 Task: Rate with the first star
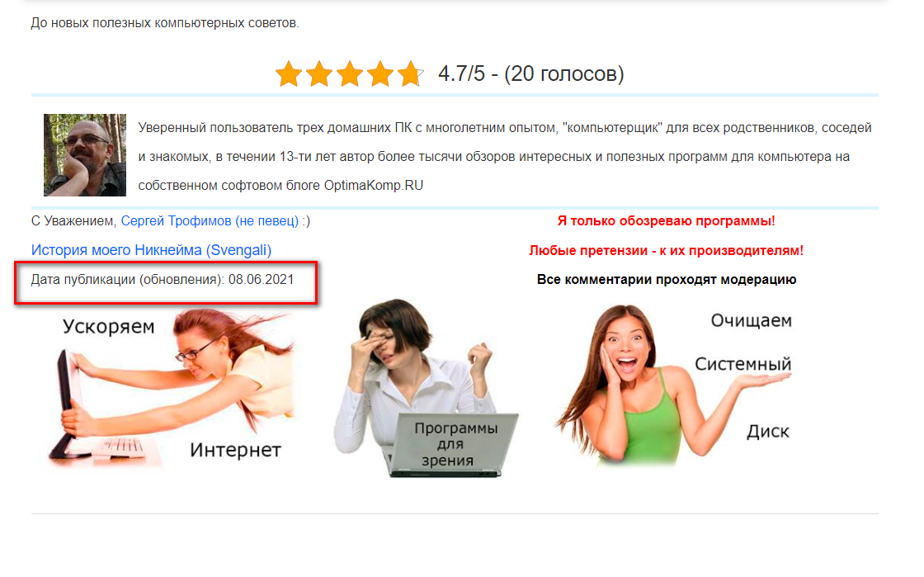(289, 74)
